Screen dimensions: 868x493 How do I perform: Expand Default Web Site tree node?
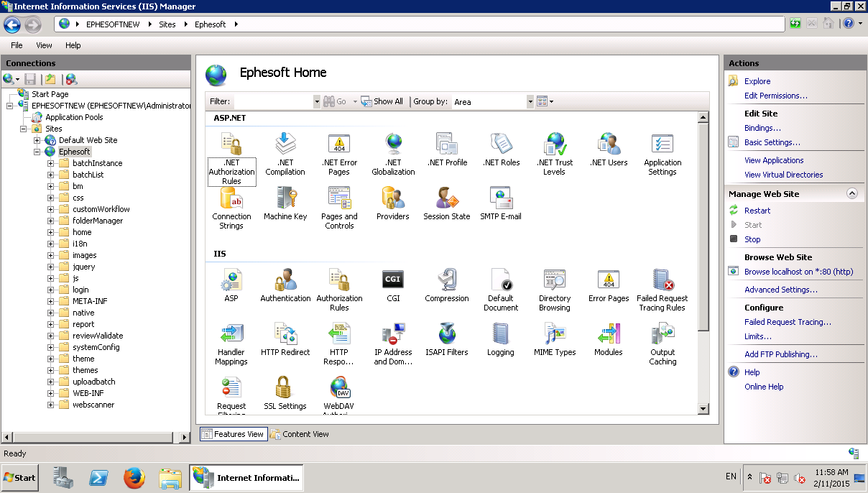37,140
